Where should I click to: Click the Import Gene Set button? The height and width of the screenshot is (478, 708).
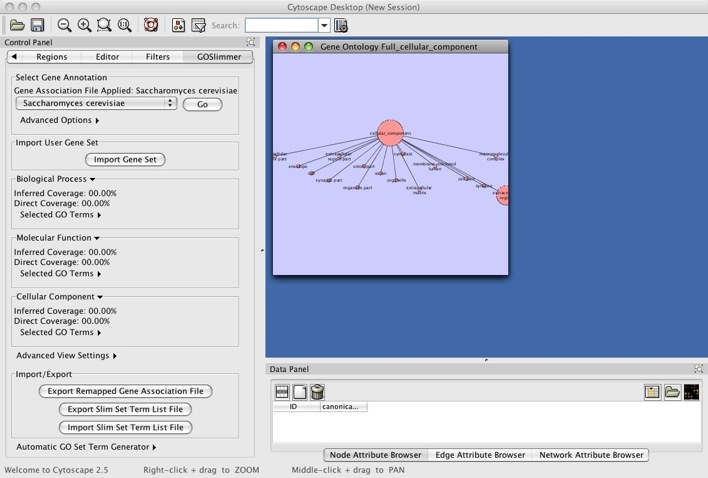125,159
